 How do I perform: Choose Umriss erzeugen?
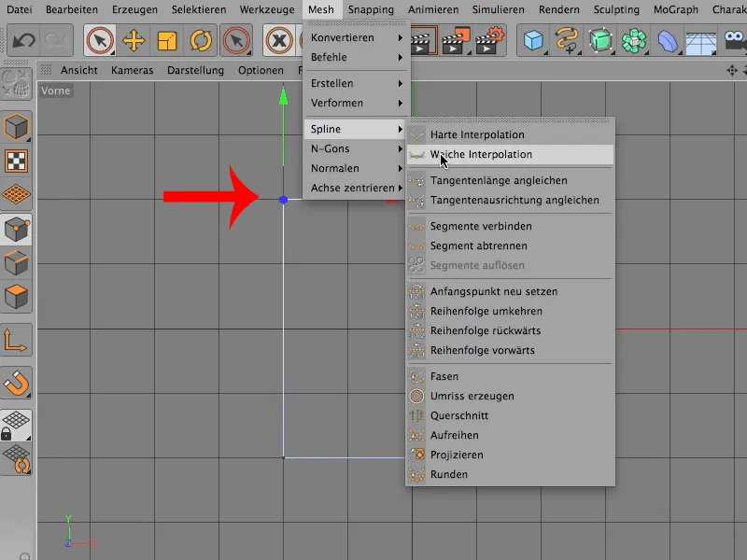pos(510,396)
